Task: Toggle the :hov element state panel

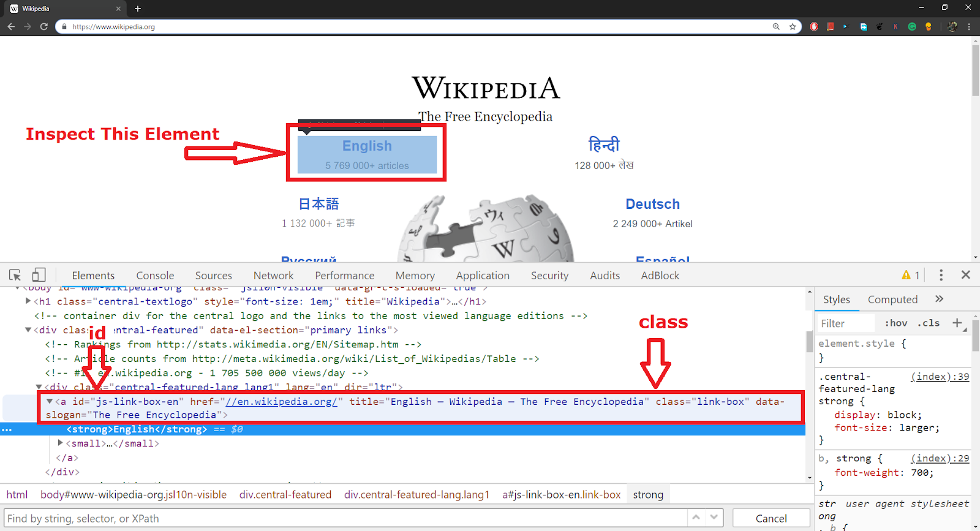Action: pyautogui.click(x=896, y=323)
